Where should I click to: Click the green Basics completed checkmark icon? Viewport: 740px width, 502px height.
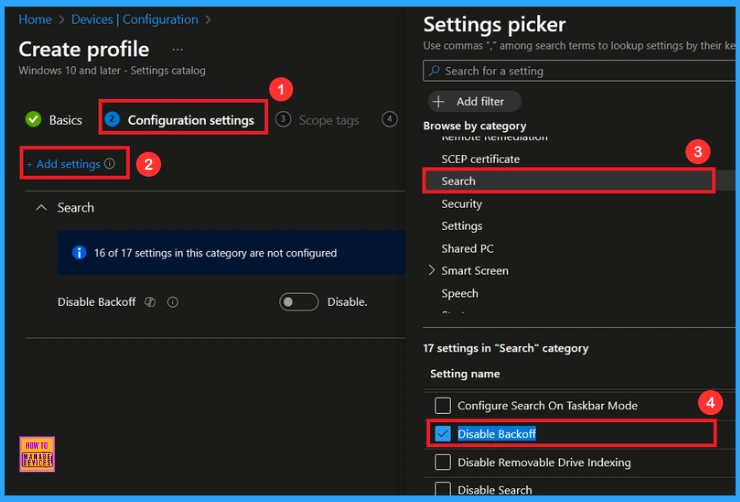click(34, 119)
